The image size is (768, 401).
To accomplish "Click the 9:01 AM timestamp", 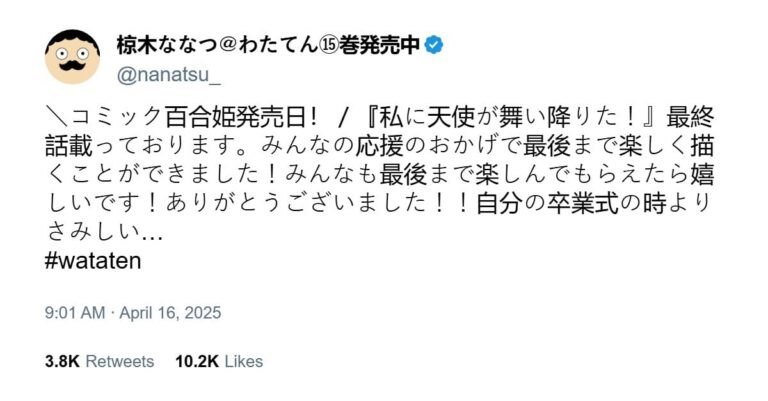I will click(75, 312).
